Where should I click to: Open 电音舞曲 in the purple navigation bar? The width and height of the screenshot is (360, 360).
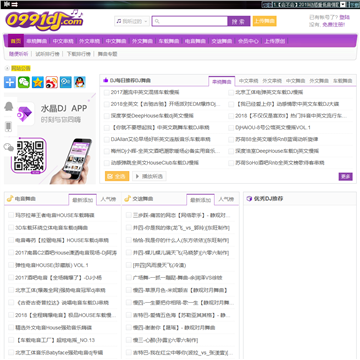195,41
